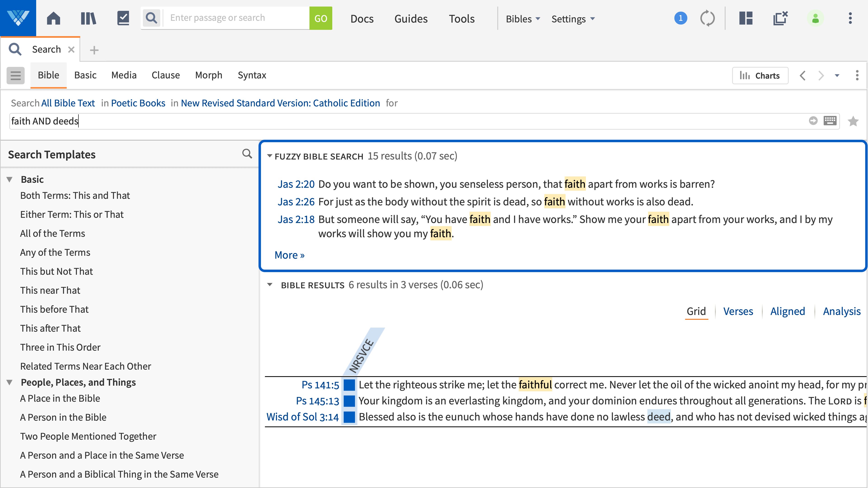
Task: Click the Verbum logo icon
Action: 18,18
